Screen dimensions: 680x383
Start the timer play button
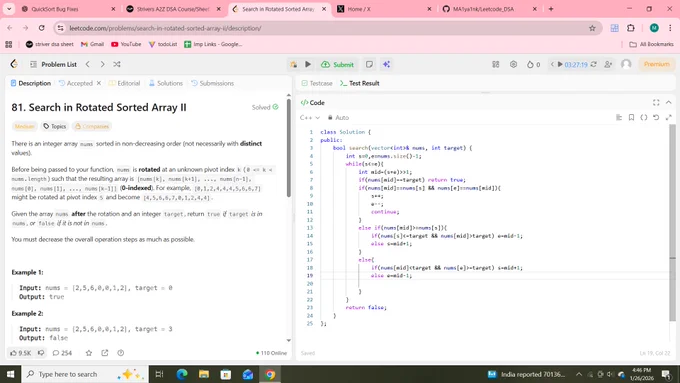pos(560,64)
